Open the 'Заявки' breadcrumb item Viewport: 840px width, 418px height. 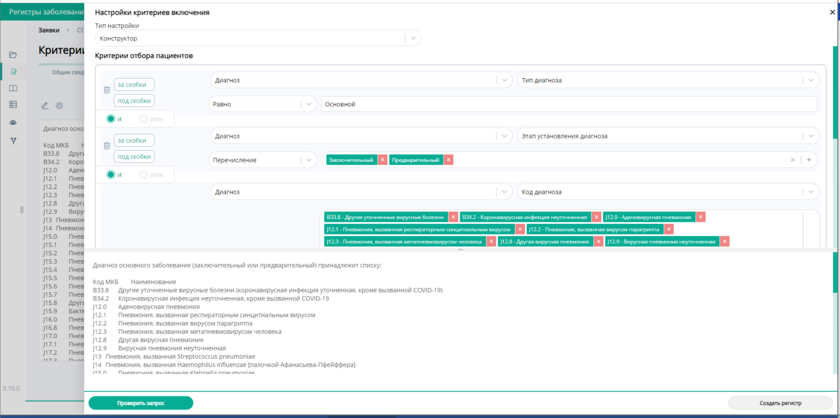pyautogui.click(x=49, y=30)
